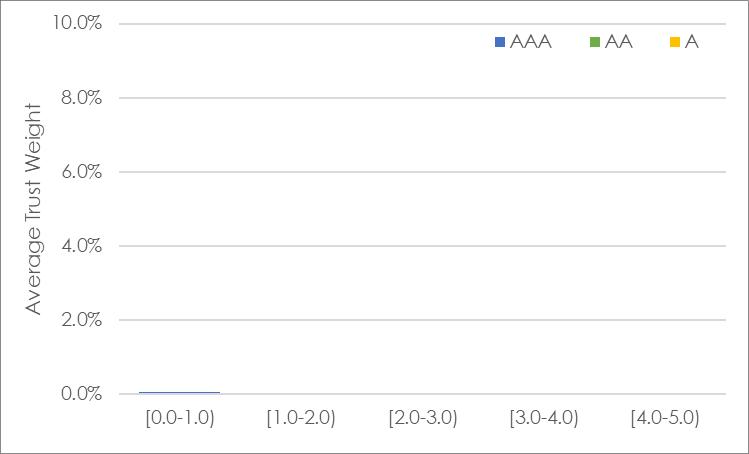Click the 6.0% y-axis tick label
Image resolution: width=749 pixels, height=454 pixels.
point(81,172)
